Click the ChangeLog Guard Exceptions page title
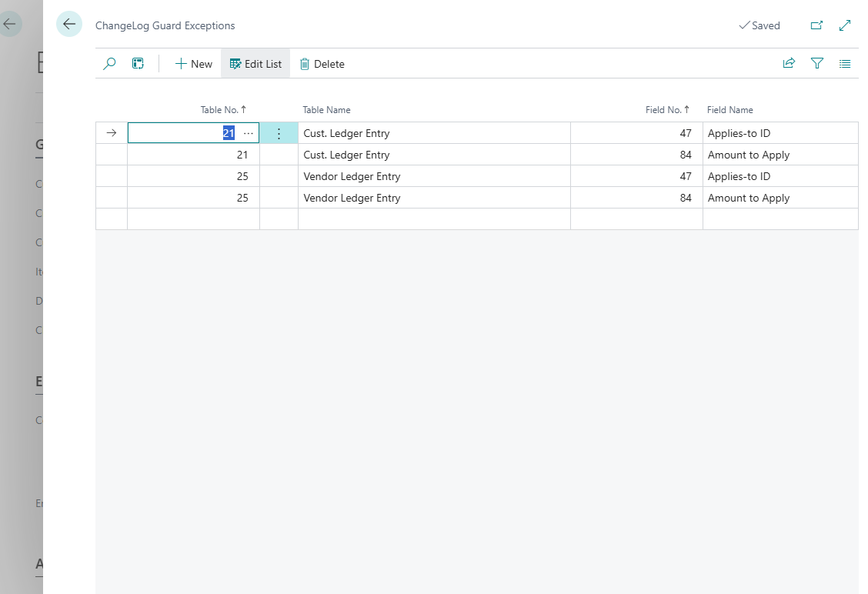The height and width of the screenshot is (594, 868). coord(165,25)
